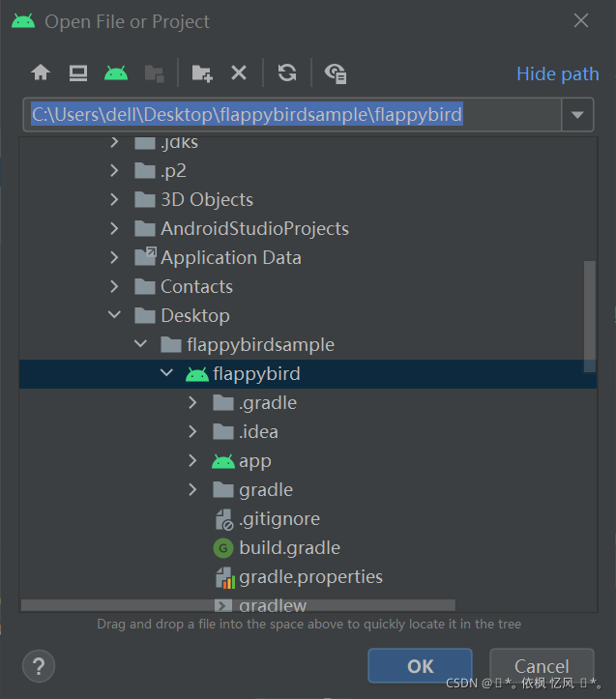Image resolution: width=616 pixels, height=699 pixels.
Task: Click the vertical scrollbar thumb
Action: (590, 316)
